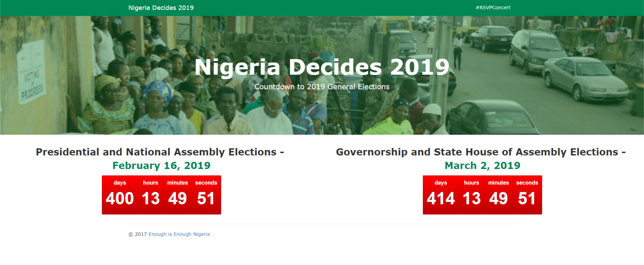Click the Governorship and State House of Assembly heading
The image size is (644, 265).
[x=481, y=152]
